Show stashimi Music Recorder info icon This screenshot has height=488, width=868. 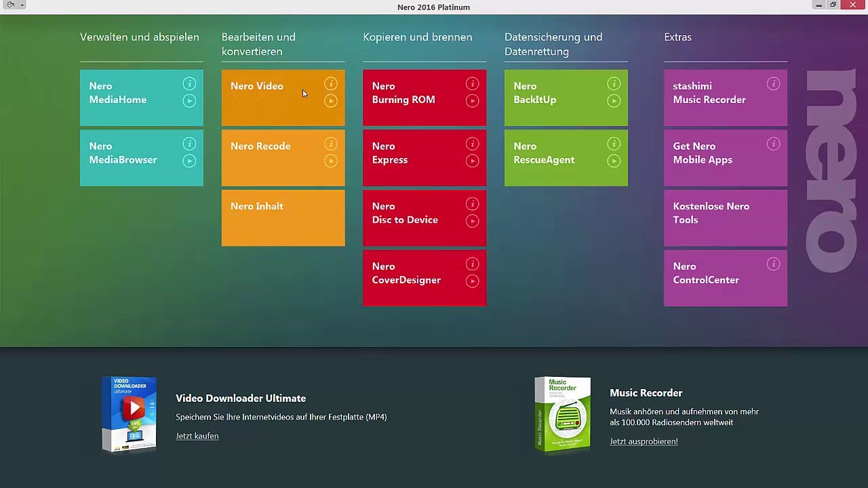[x=773, y=84]
